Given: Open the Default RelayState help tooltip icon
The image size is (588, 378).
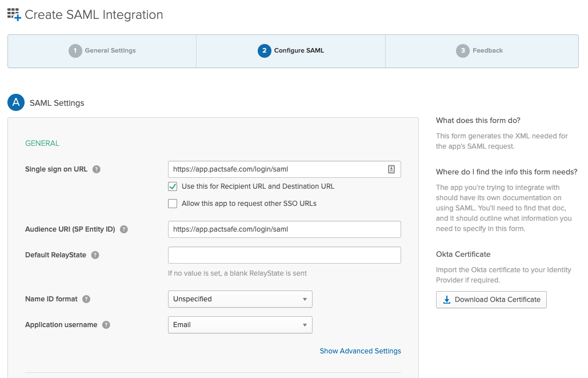Looking at the screenshot, I should point(95,255).
